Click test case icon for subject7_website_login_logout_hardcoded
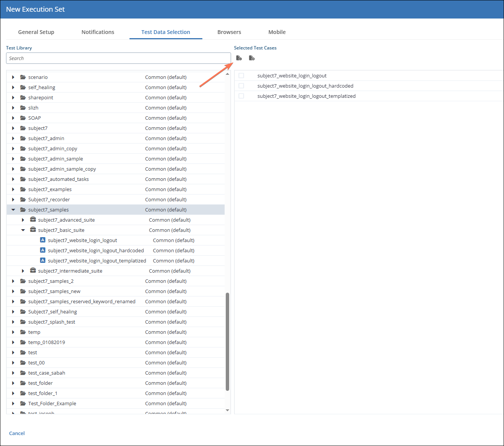Viewport: 504px width, 446px height. coord(43,250)
